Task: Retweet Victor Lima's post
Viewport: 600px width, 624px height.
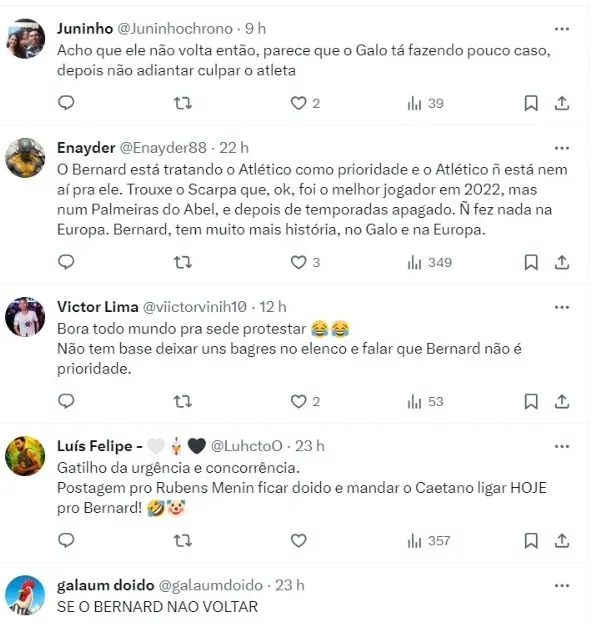Action: 183,402
